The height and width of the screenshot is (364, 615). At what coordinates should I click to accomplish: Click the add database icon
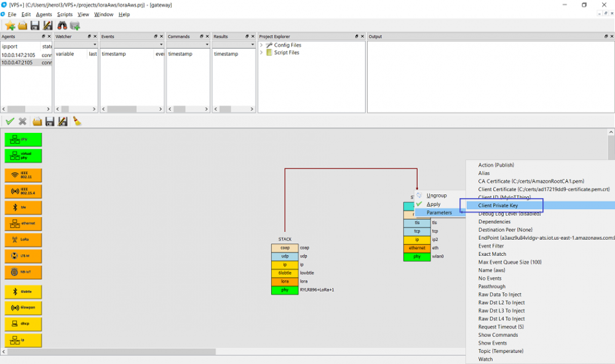(75, 26)
